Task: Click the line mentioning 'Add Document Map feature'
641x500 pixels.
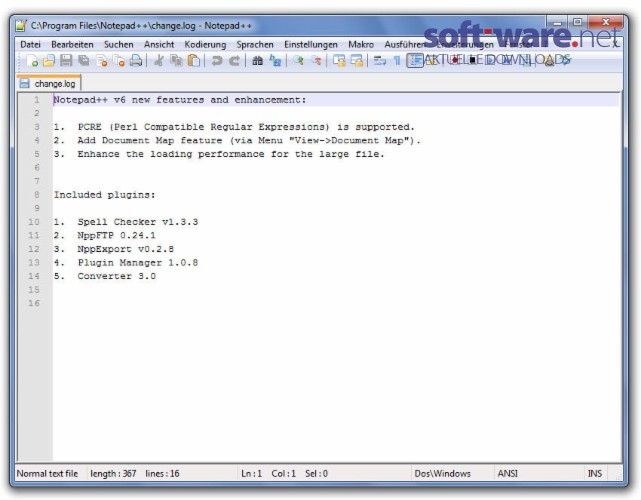Action: click(249, 140)
